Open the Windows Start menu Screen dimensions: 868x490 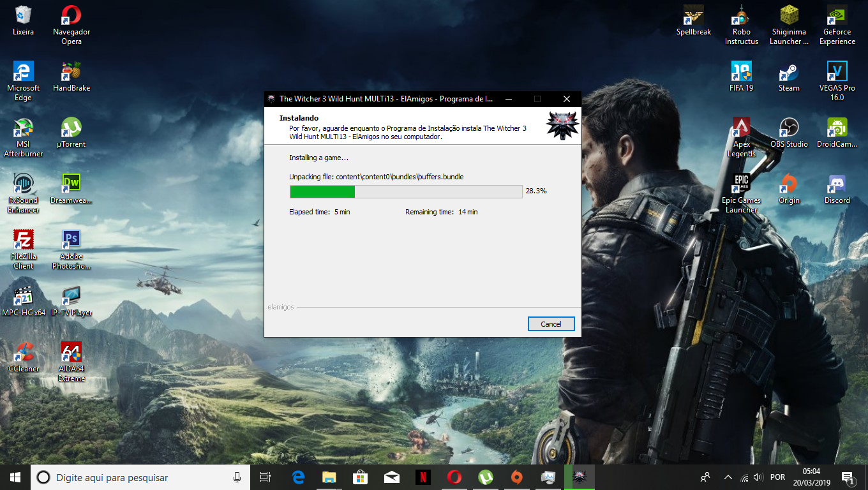click(15, 477)
